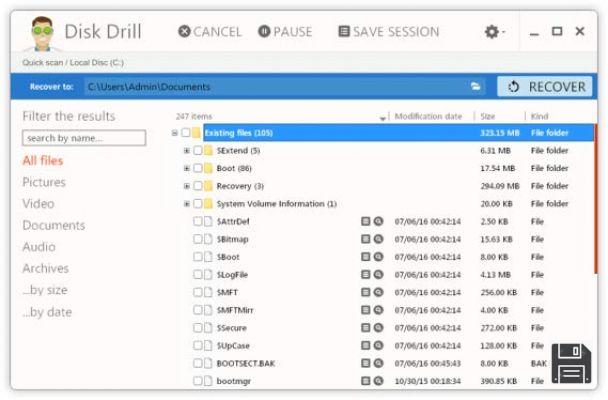Open the ...by size filter
Viewport: 608px width, 400px height.
(x=45, y=290)
